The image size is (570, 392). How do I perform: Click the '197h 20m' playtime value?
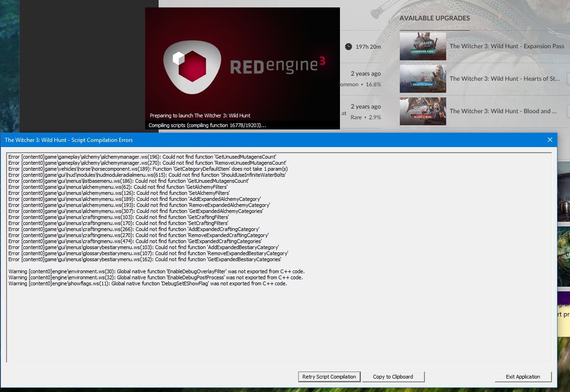[368, 46]
